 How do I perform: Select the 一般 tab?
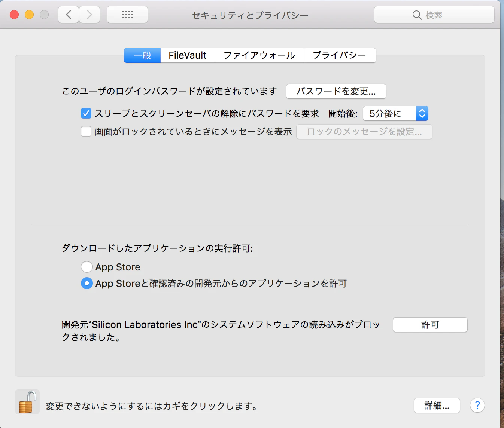tap(142, 55)
